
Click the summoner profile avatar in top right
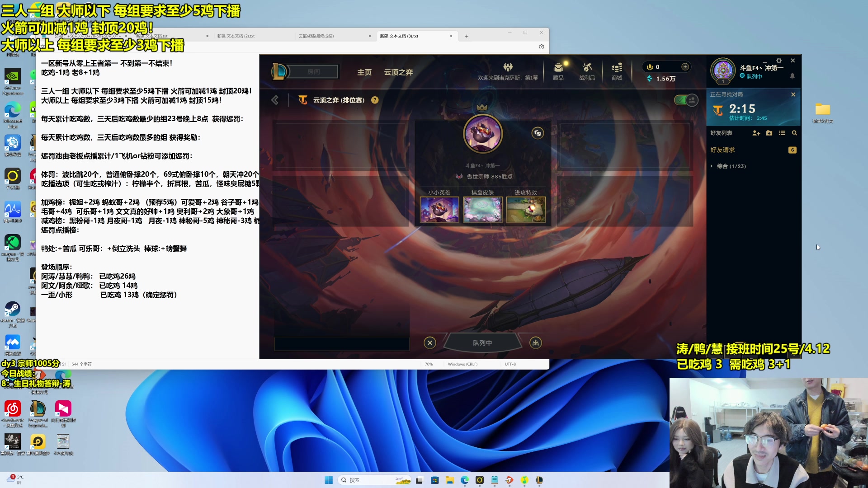coord(723,70)
